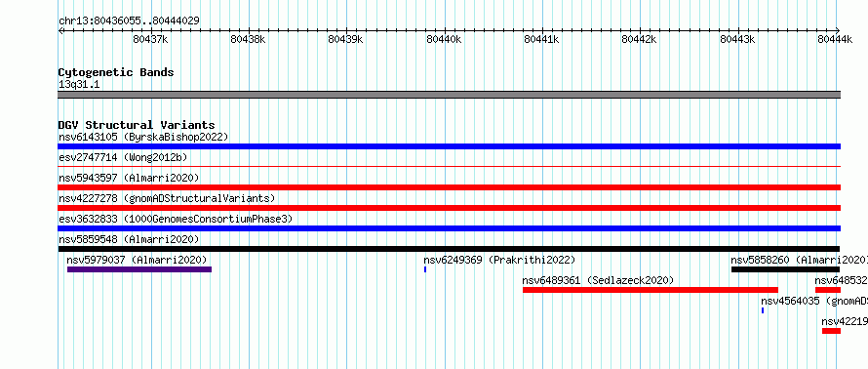Screen dimensions: 868x369
Task: Open the nsv6143105 (ByrskaBishop2022) label
Action: 143,137
